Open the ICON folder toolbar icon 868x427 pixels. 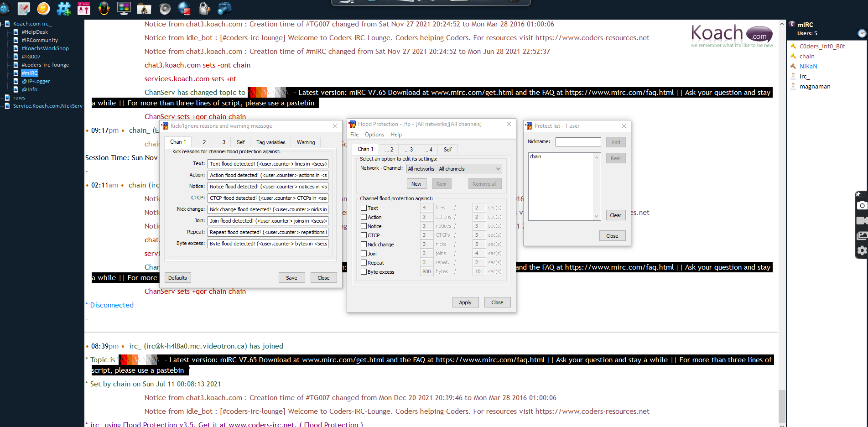(x=144, y=8)
